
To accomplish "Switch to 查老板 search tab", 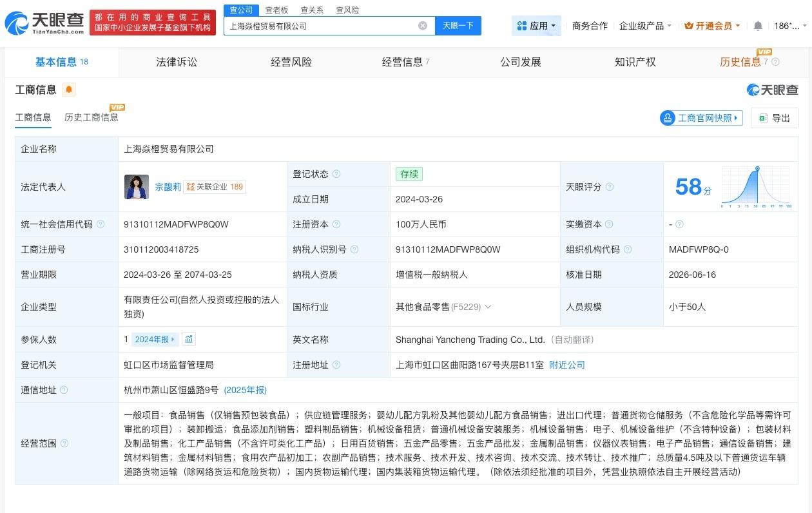I will pos(276,10).
